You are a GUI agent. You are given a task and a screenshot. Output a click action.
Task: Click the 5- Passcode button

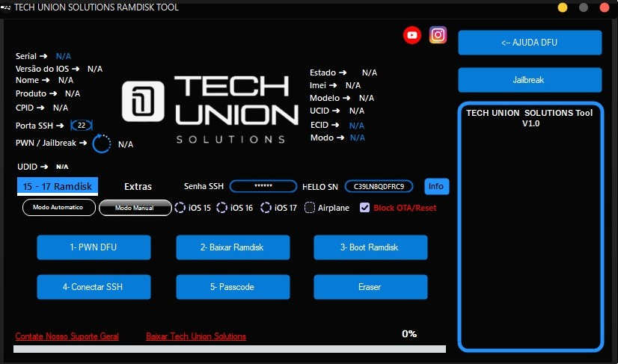(233, 287)
